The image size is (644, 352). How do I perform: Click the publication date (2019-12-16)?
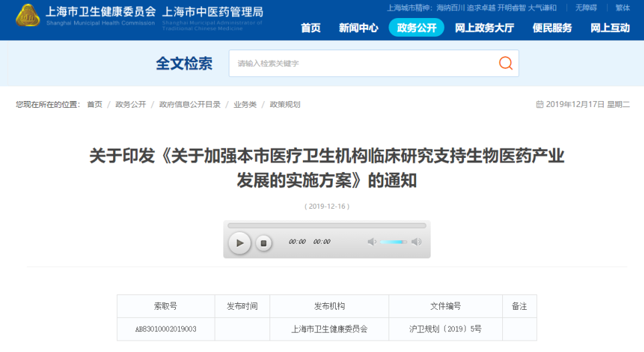point(327,206)
